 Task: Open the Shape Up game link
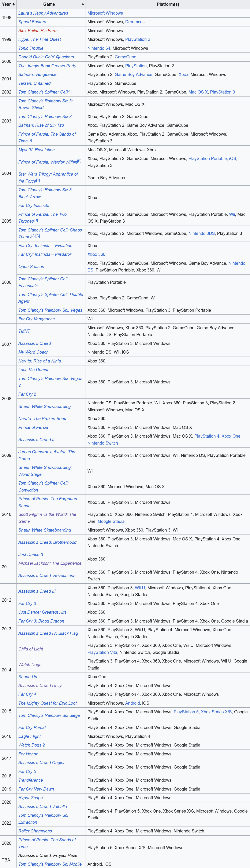pyautogui.click(x=28, y=677)
